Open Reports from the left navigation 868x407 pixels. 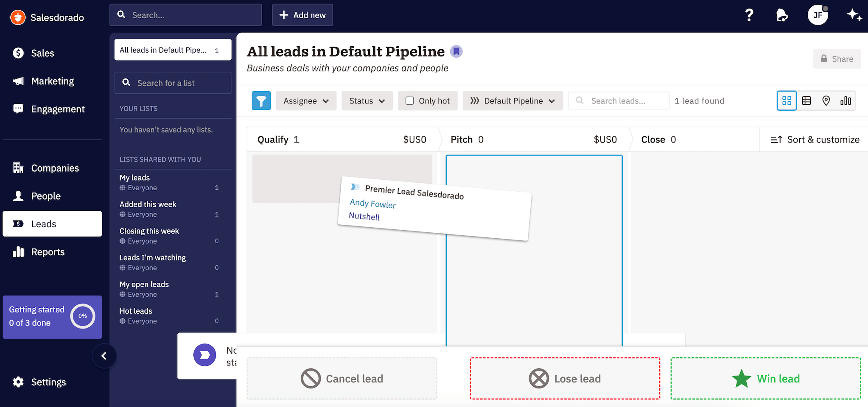click(48, 252)
